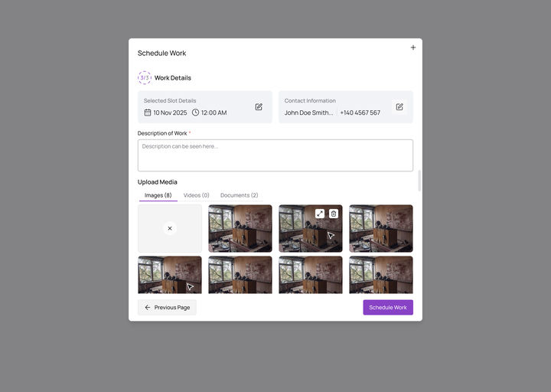Image resolution: width=551 pixels, height=392 pixels.
Task: Click the date text 10 Nov 2025
Action: [x=170, y=113]
